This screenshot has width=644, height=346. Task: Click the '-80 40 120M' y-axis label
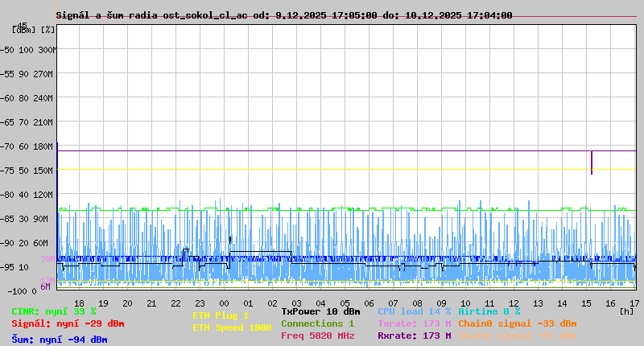pyautogui.click(x=27, y=195)
